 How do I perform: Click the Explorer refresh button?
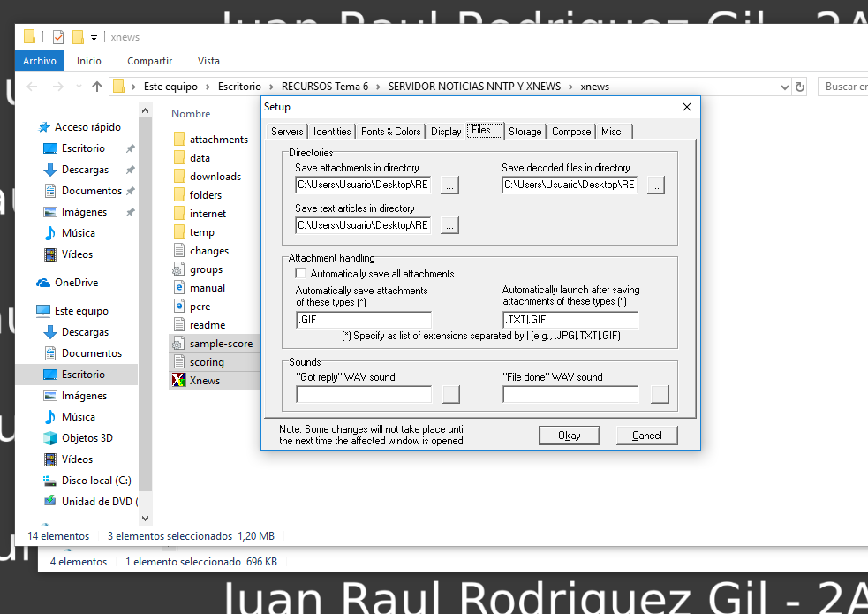coord(799,87)
